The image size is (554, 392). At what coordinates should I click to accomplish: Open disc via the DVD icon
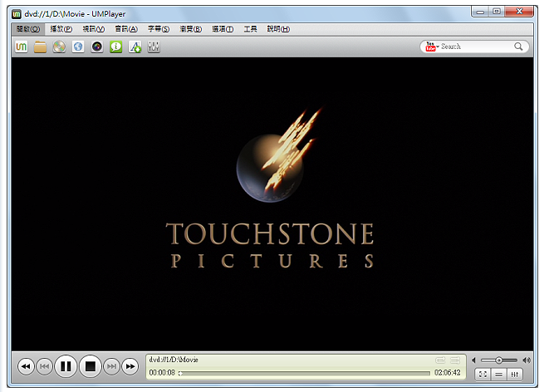pyautogui.click(x=59, y=47)
